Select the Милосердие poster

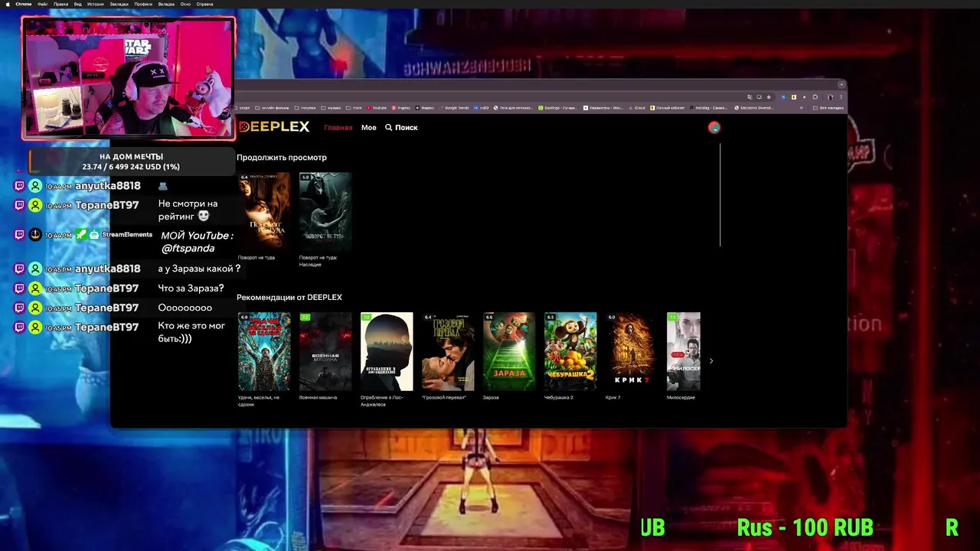click(684, 351)
